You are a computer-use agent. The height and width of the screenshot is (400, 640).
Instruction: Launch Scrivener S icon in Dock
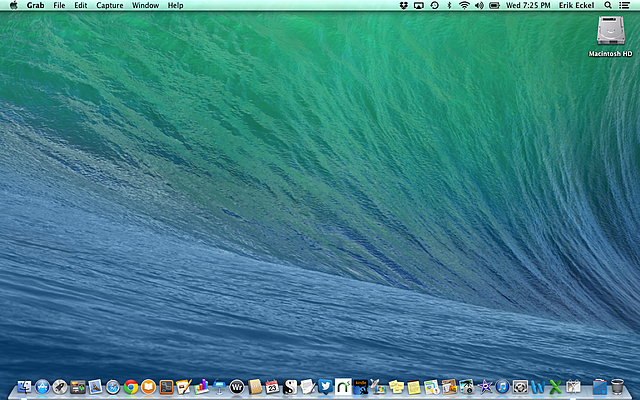click(290, 386)
